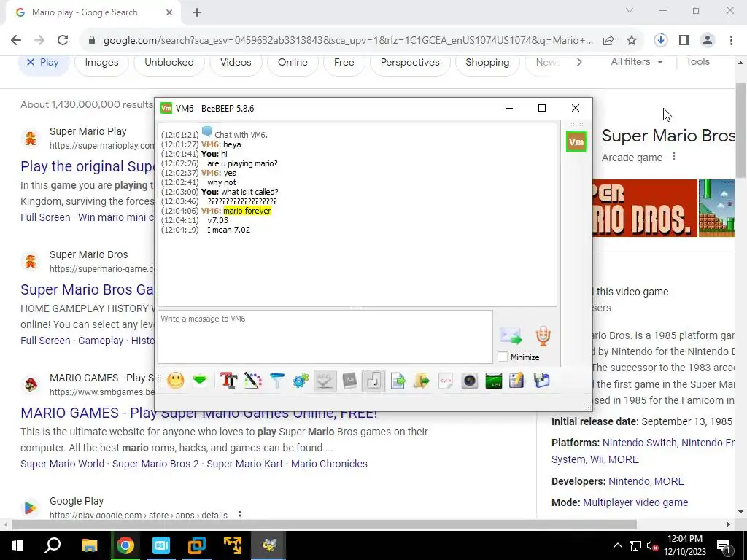
Task: Show more filter chips with right chevron
Action: click(578, 62)
